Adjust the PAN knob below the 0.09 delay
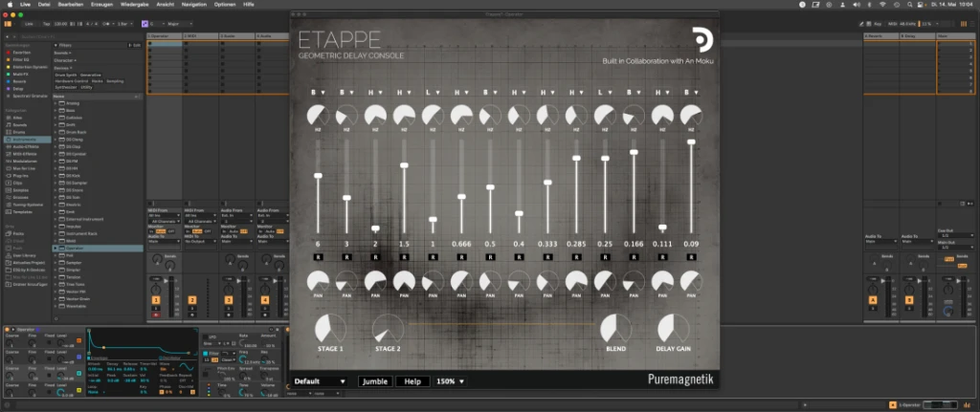 coord(691,282)
